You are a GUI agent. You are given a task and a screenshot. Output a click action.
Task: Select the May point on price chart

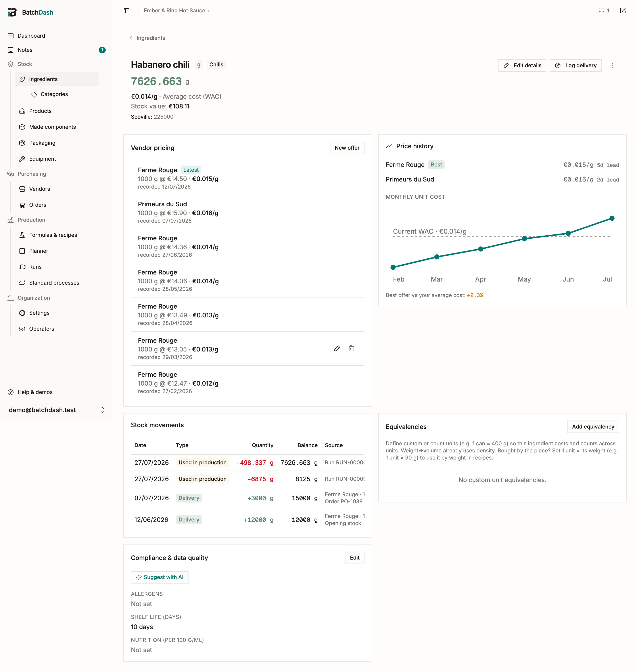tap(524, 239)
